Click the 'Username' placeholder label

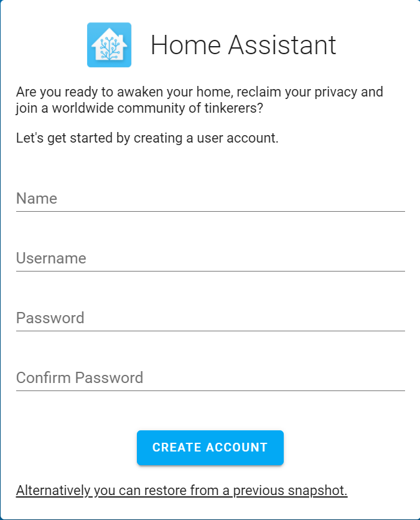51,258
